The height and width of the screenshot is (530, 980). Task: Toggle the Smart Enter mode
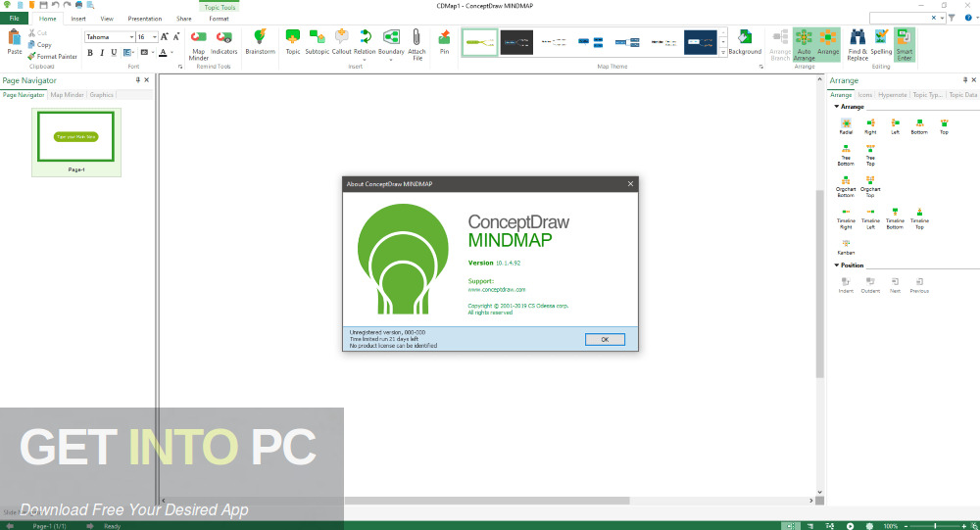(x=905, y=44)
